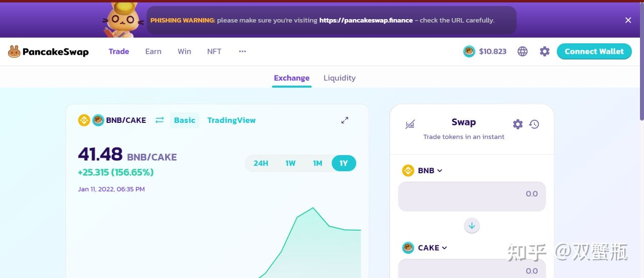The image size is (644, 278).
Task: Open the CAKE token dropdown
Action: [x=425, y=248]
